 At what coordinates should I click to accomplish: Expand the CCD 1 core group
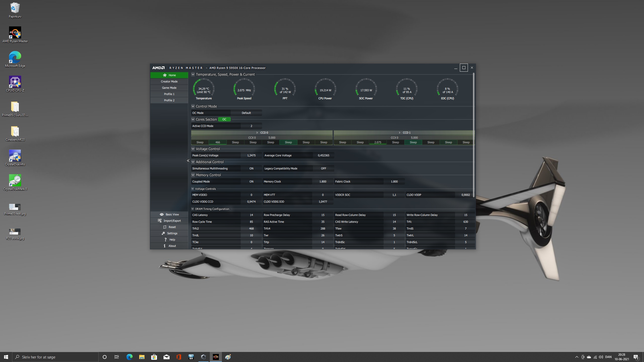[x=399, y=132]
